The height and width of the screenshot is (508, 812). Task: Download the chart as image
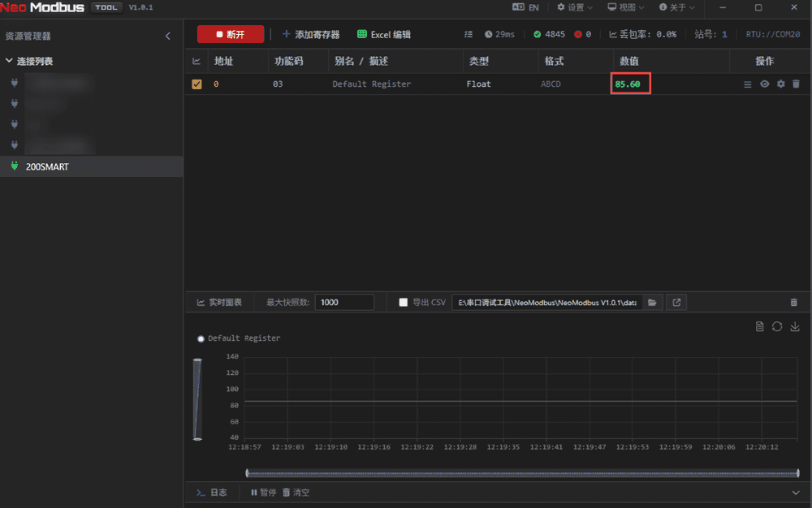795,326
